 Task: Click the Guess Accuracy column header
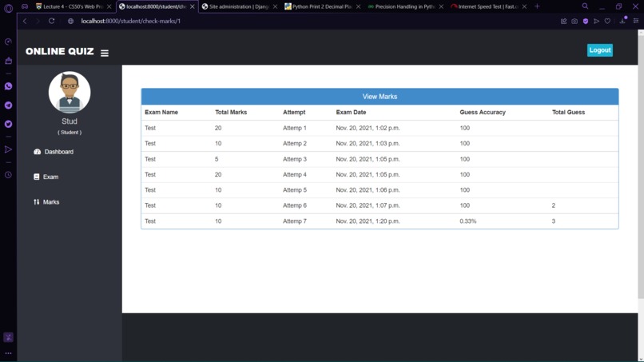pyautogui.click(x=483, y=112)
